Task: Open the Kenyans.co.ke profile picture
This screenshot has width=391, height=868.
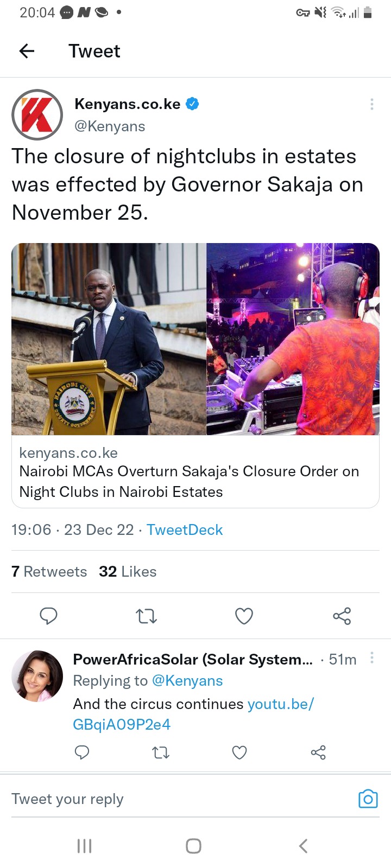Action: coord(37,115)
